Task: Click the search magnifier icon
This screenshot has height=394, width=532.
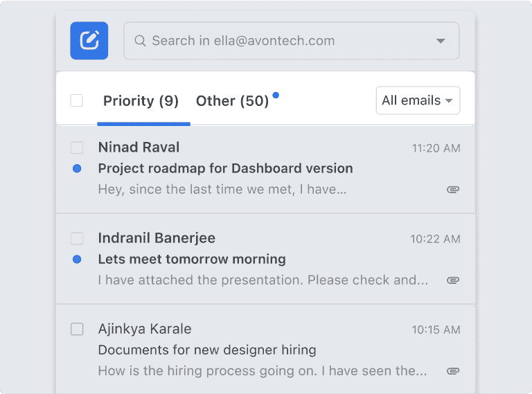Action: click(x=140, y=41)
